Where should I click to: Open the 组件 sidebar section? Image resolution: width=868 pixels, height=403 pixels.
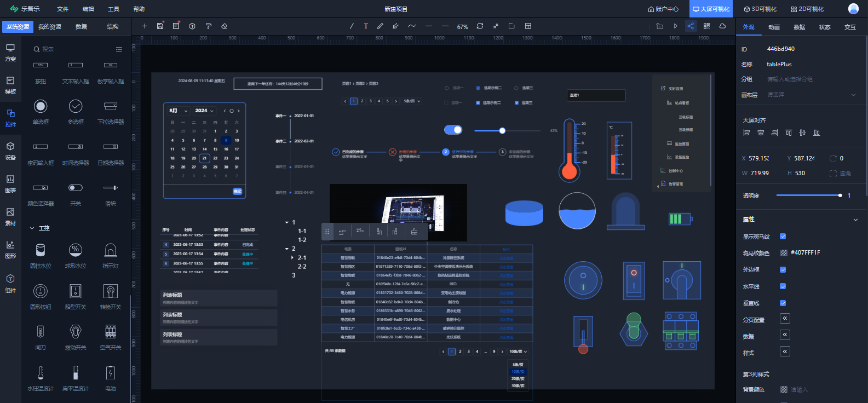10,284
